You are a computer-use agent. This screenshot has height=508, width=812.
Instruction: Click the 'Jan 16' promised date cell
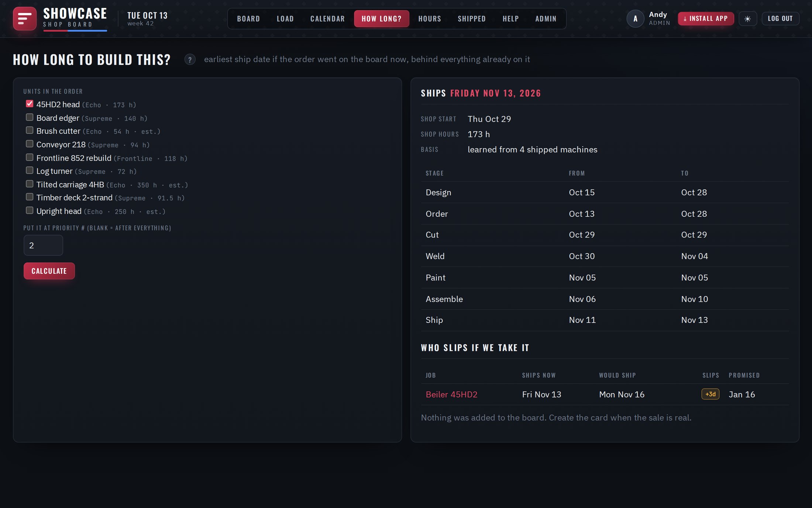[x=742, y=394]
